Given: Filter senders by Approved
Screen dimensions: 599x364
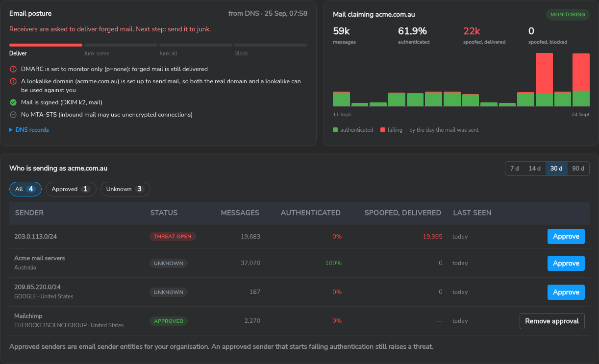Looking at the screenshot, I should [71, 189].
